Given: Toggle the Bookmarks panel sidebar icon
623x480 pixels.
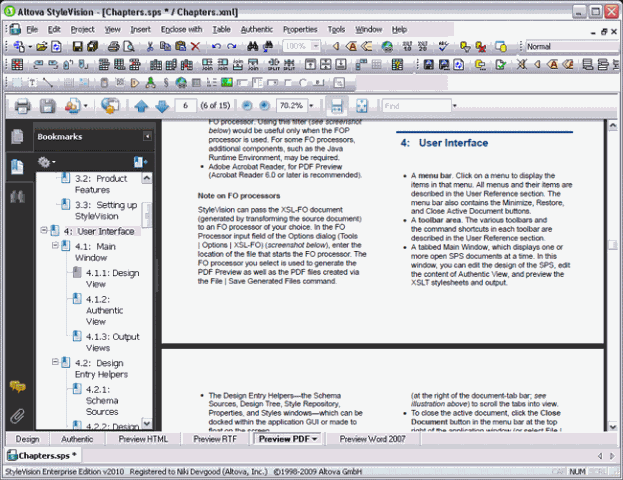Looking at the screenshot, I should click(17, 166).
